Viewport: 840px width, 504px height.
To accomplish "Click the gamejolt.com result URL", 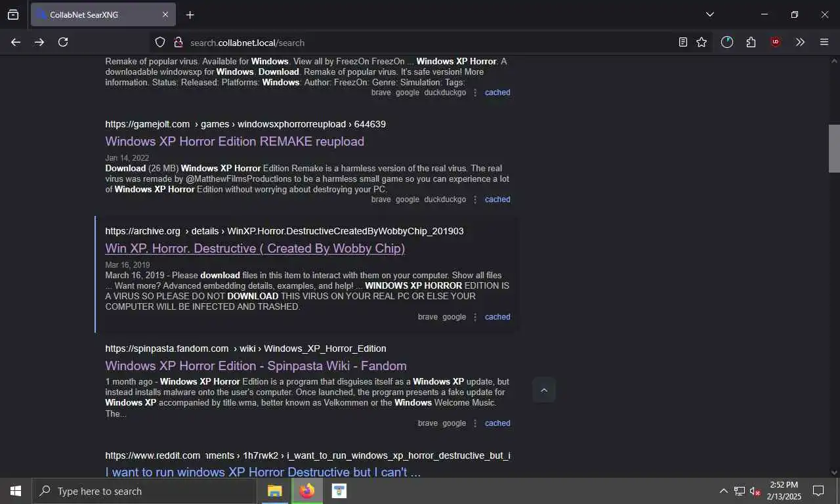I will [245, 124].
